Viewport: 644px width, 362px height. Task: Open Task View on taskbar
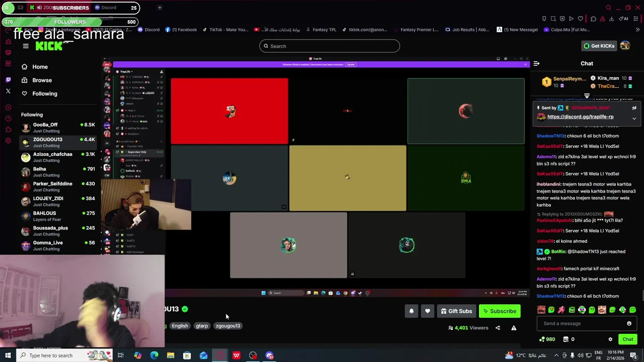coord(121,355)
